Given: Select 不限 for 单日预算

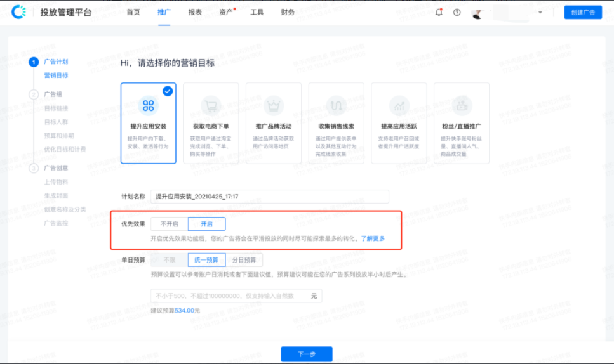Looking at the screenshot, I should 170,259.
